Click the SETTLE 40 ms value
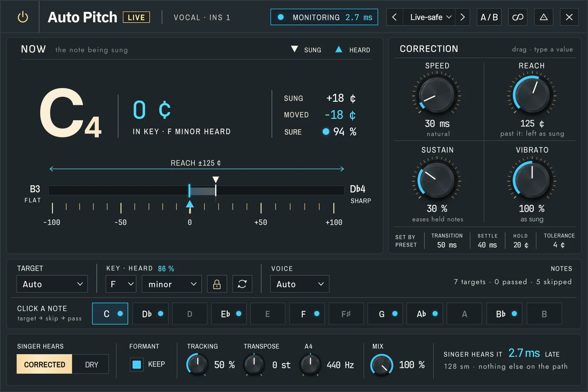Viewport: 588px width, 392px height. tap(487, 245)
